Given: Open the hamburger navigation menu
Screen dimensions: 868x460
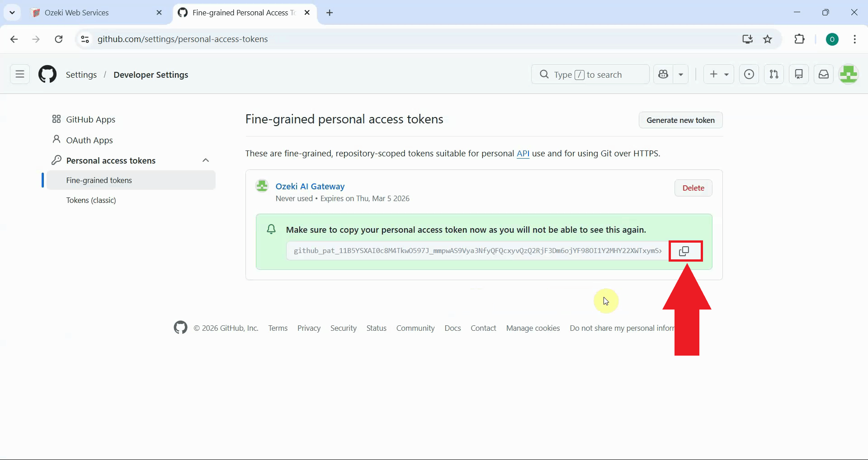Looking at the screenshot, I should [20, 75].
